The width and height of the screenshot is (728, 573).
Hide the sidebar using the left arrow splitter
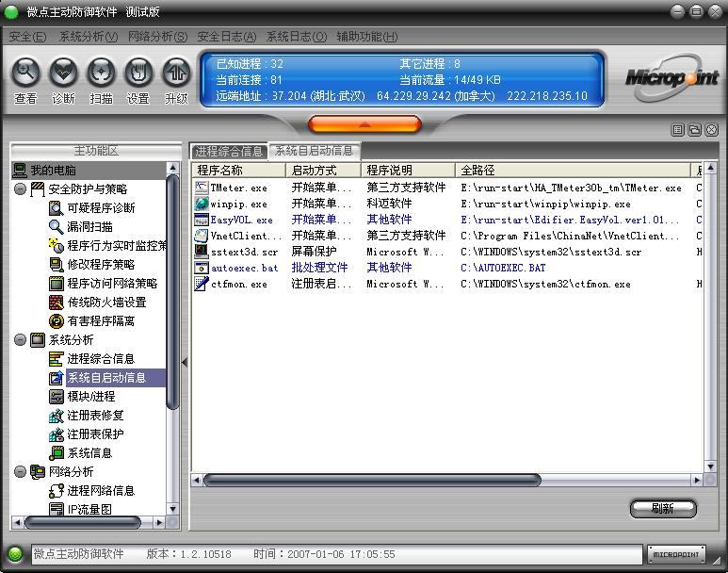[x=185, y=362]
